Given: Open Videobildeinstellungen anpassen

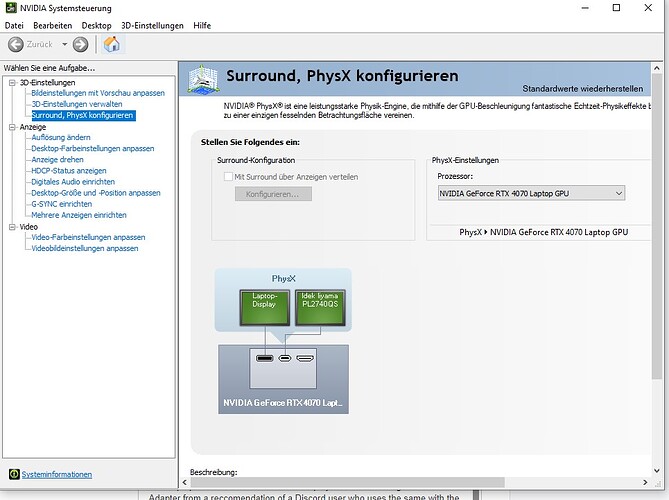Looking at the screenshot, I should [84, 248].
